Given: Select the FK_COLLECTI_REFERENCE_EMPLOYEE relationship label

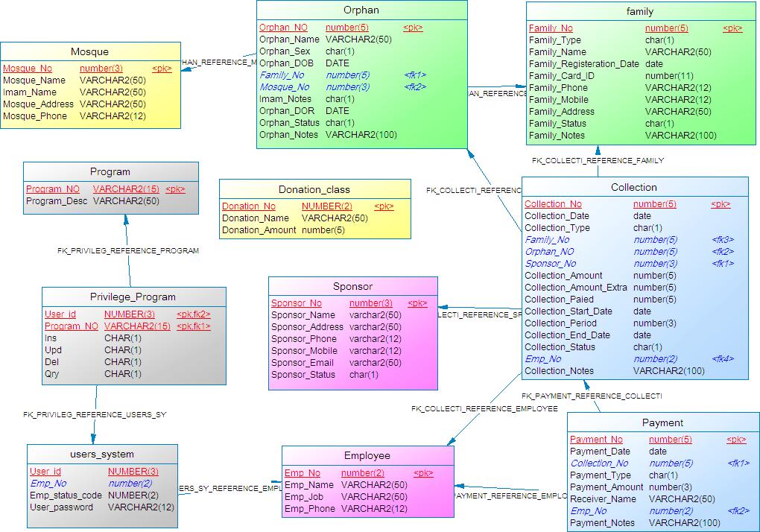Looking at the screenshot, I should (x=484, y=408).
